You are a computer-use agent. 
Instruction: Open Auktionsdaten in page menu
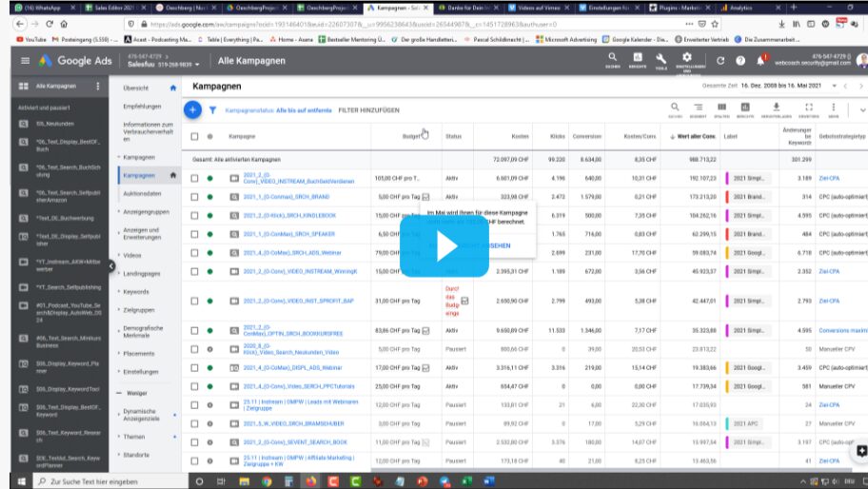click(x=142, y=194)
